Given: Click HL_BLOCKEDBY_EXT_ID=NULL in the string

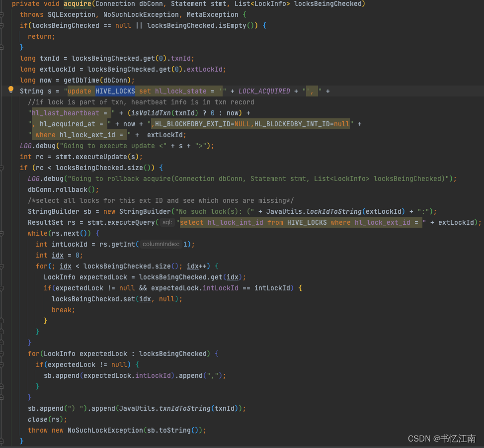Looking at the screenshot, I should pyautogui.click(x=202, y=124).
